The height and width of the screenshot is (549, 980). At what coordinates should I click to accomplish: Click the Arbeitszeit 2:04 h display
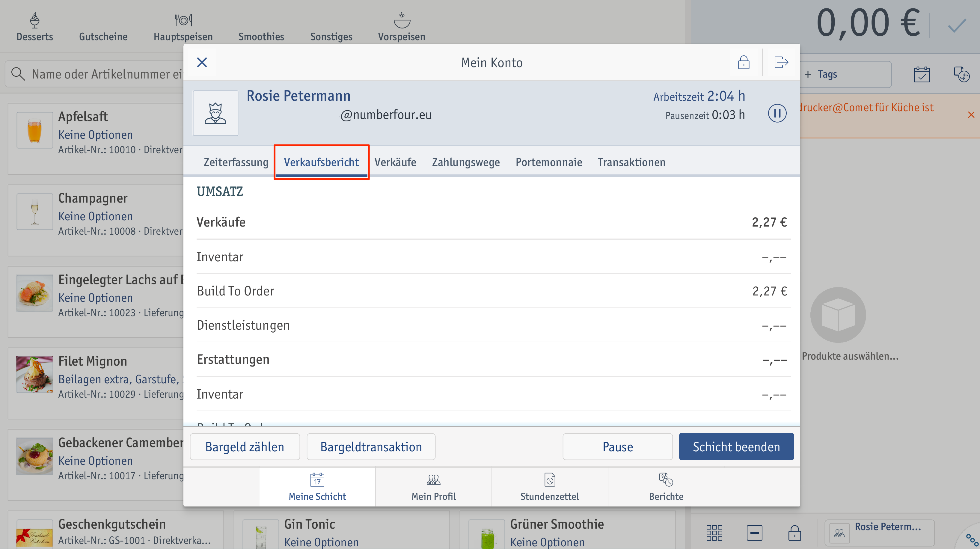click(699, 96)
